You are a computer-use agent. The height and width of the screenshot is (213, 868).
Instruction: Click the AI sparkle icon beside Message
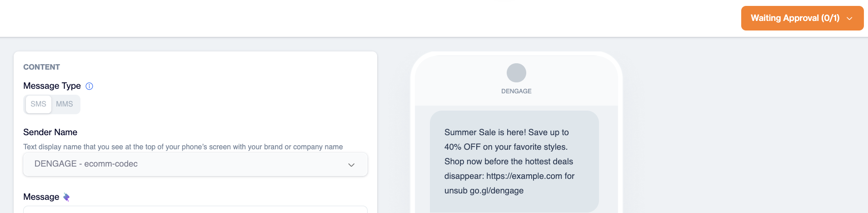(x=66, y=197)
